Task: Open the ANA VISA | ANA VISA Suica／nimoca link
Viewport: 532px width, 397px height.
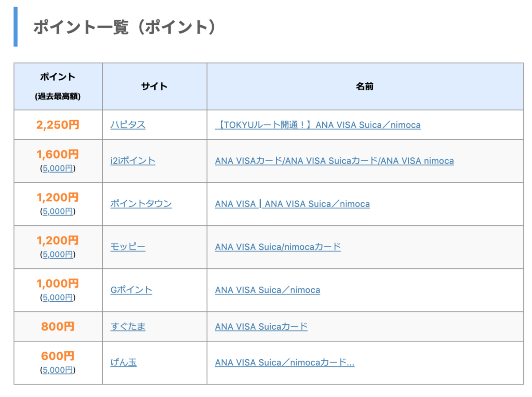Action: 292,204
